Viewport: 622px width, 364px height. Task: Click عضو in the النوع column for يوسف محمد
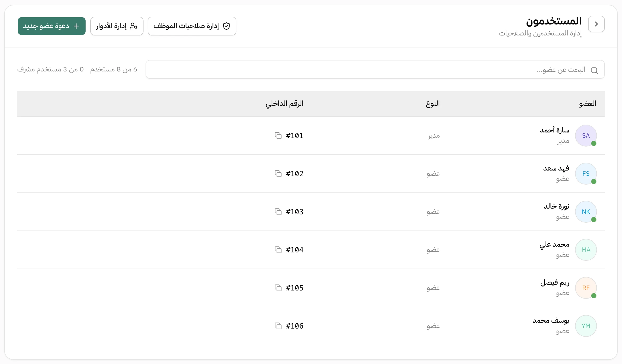(x=433, y=326)
